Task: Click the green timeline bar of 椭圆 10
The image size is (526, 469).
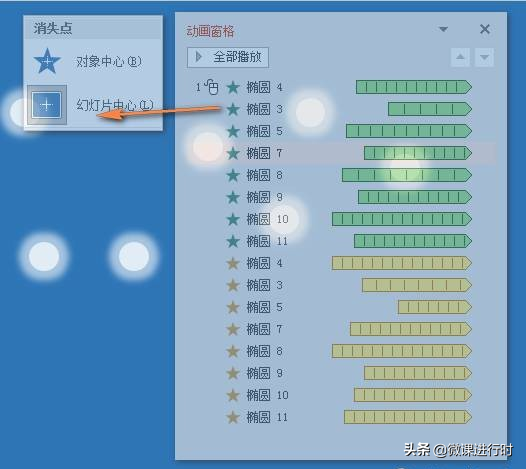Action: click(x=402, y=219)
